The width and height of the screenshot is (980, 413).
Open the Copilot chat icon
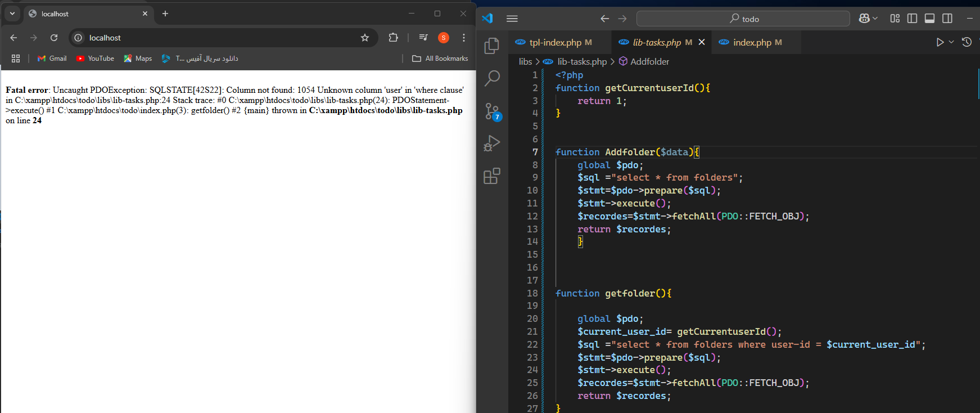[x=864, y=19]
